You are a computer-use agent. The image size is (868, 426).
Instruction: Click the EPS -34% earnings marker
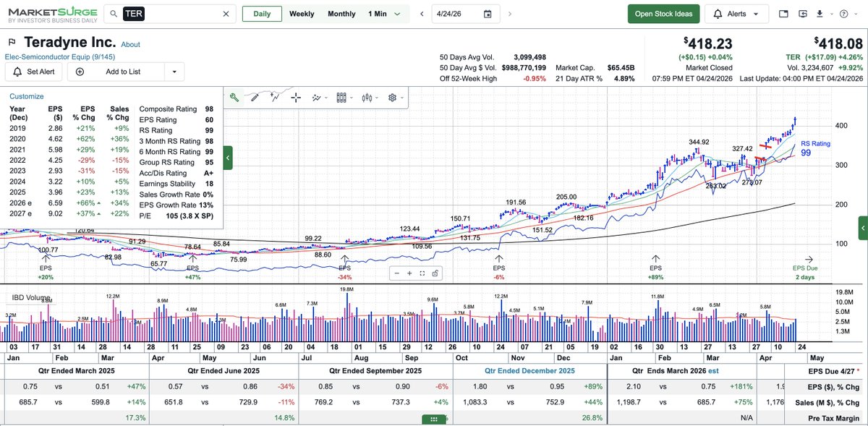(344, 268)
